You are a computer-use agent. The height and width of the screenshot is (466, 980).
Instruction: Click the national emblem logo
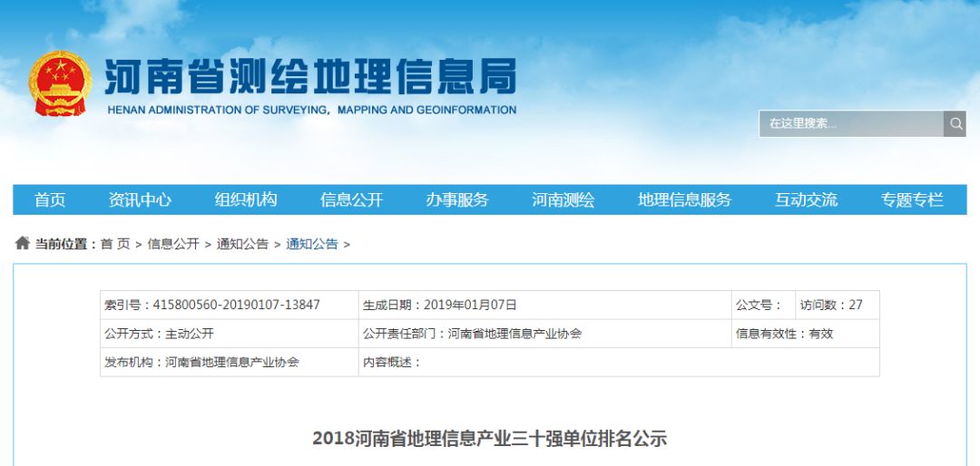[x=60, y=83]
